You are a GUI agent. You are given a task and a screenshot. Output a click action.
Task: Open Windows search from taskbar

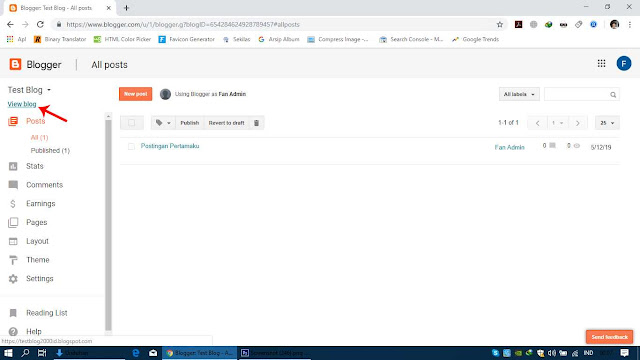pyautogui.click(x=25, y=353)
